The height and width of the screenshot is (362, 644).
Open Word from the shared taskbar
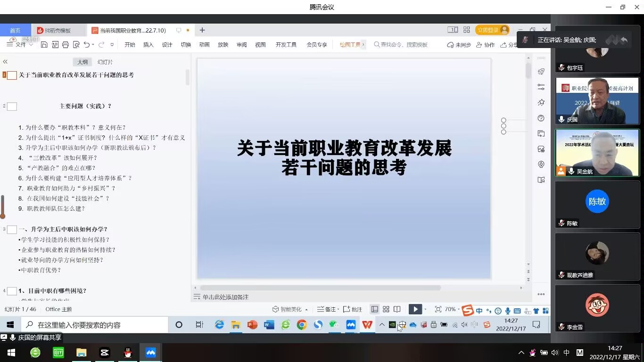pos(269,325)
